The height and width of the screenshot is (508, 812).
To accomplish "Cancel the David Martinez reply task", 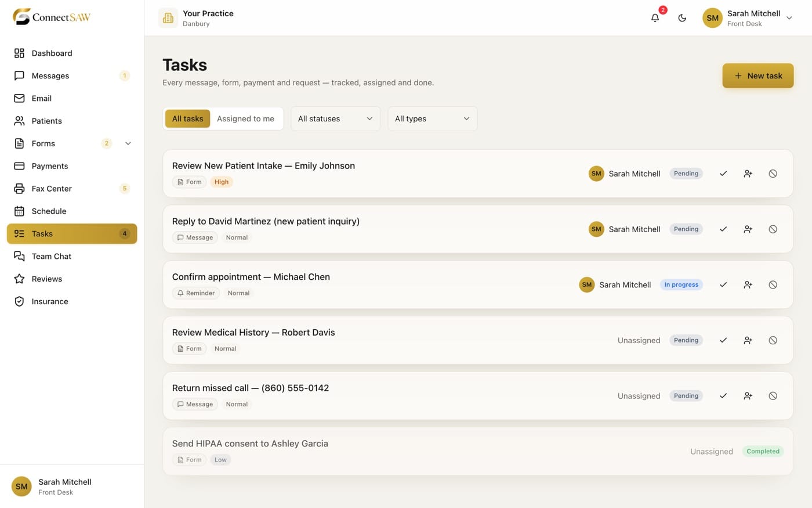I will coord(773,229).
